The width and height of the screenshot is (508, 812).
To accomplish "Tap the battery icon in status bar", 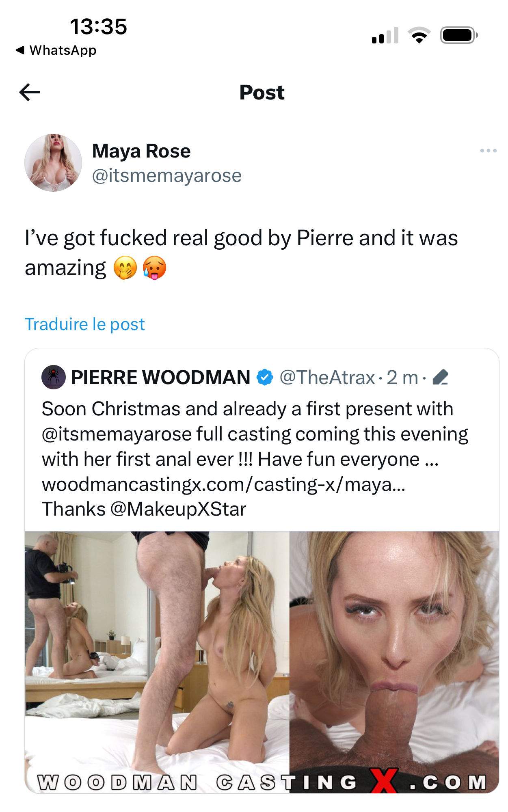I will point(459,35).
